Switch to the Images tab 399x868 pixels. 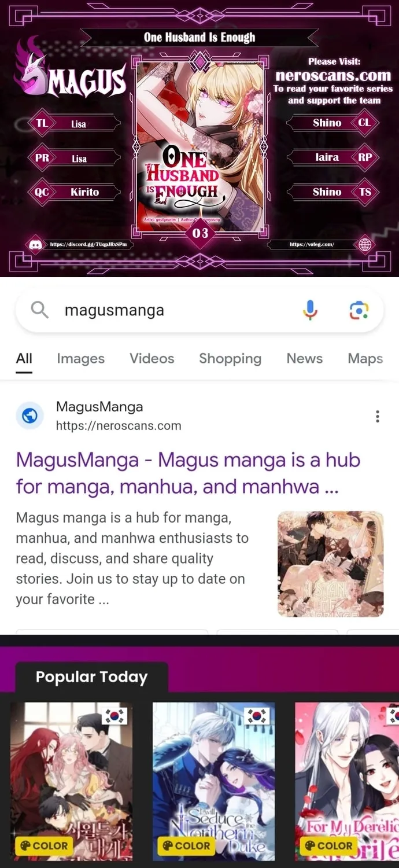click(81, 358)
